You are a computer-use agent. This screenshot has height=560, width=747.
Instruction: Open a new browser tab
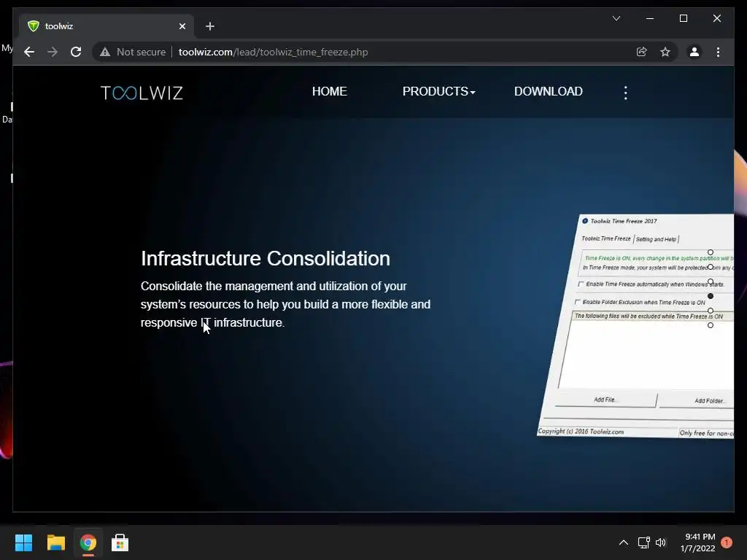coord(210,26)
